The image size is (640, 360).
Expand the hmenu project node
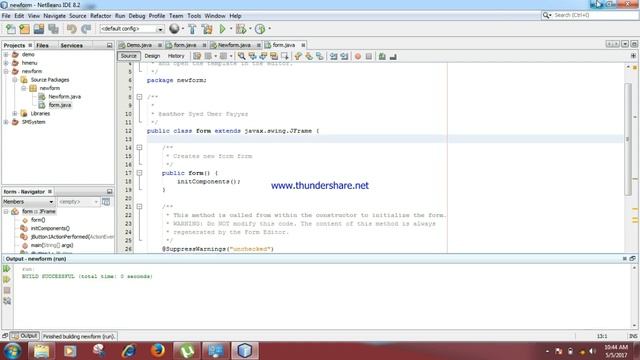point(6,63)
